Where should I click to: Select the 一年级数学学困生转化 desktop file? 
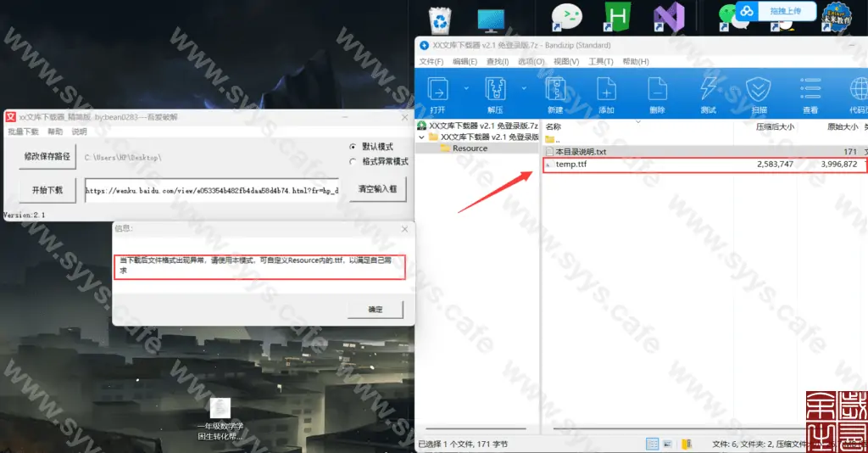tap(220, 419)
